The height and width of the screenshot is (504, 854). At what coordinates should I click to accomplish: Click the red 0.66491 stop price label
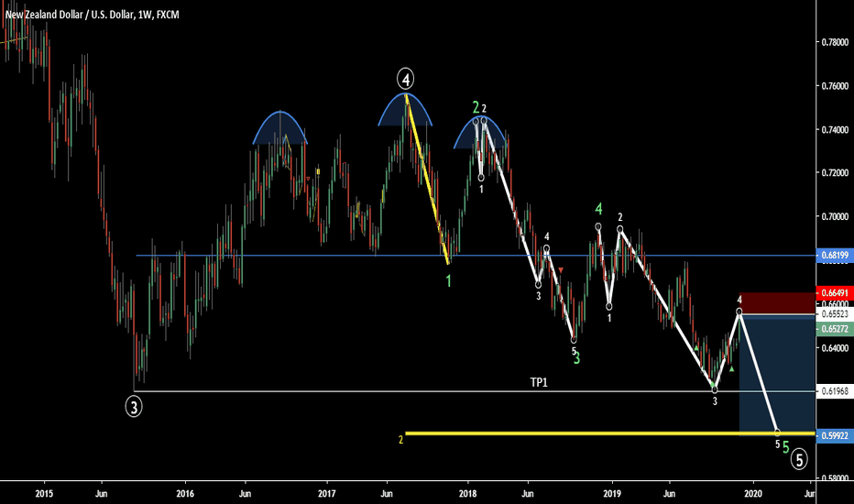(834, 293)
